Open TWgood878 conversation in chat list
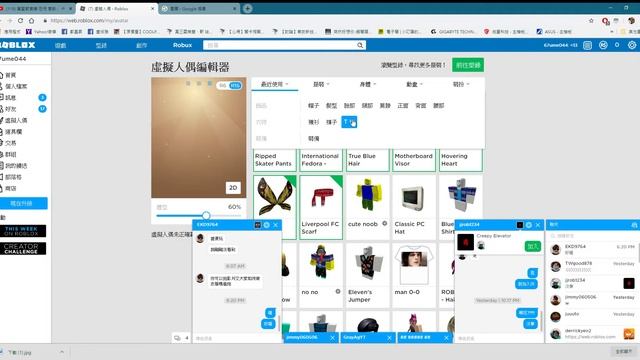 coord(592,267)
